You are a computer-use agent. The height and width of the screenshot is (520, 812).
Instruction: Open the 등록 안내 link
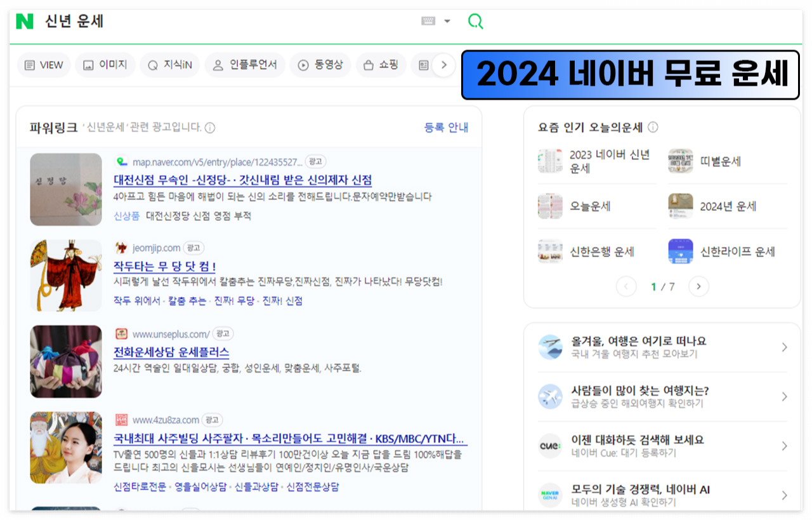point(447,128)
